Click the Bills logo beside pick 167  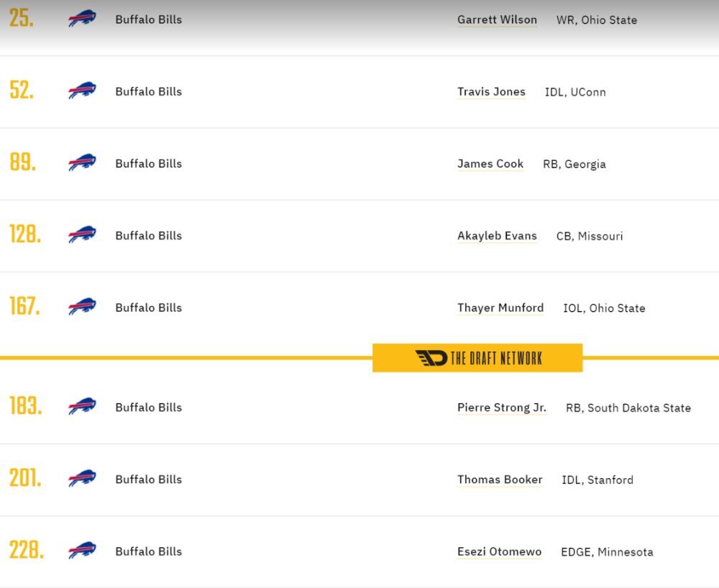[x=82, y=307]
